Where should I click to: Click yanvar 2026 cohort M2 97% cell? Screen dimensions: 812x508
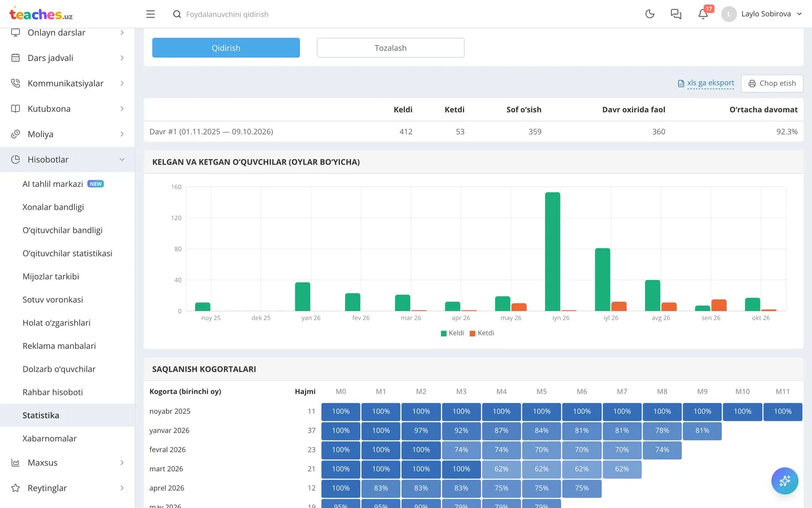tap(421, 431)
